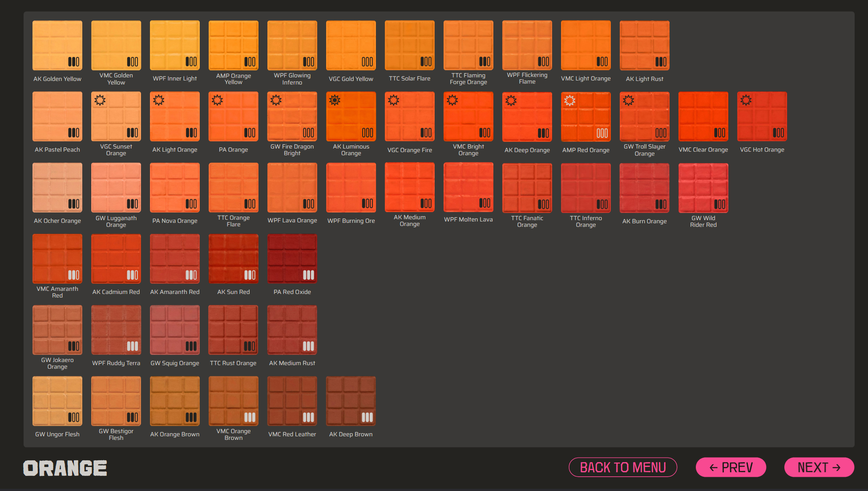This screenshot has height=491, width=868.
Task: Click opacity bars on GW Squig Orange
Action: (x=191, y=346)
